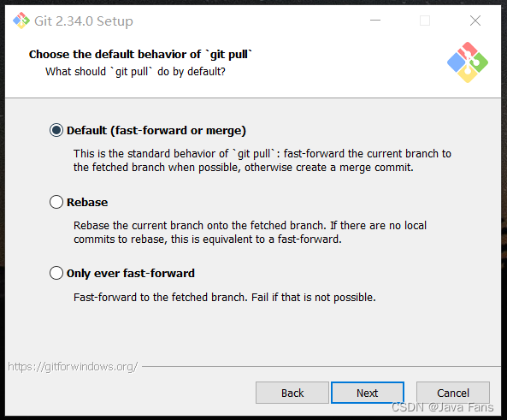
Task: Go Back to the previous page
Action: pyautogui.click(x=292, y=393)
